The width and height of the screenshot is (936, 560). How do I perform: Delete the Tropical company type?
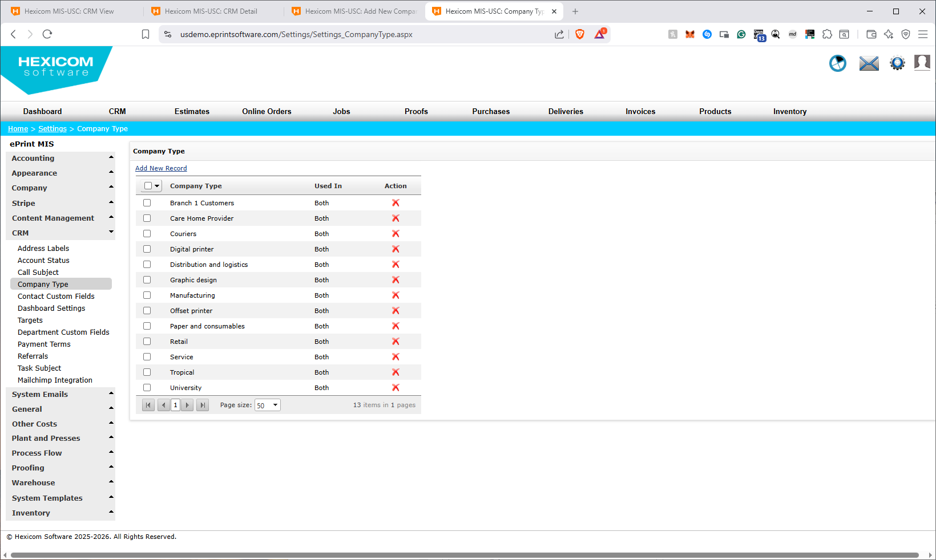click(396, 372)
